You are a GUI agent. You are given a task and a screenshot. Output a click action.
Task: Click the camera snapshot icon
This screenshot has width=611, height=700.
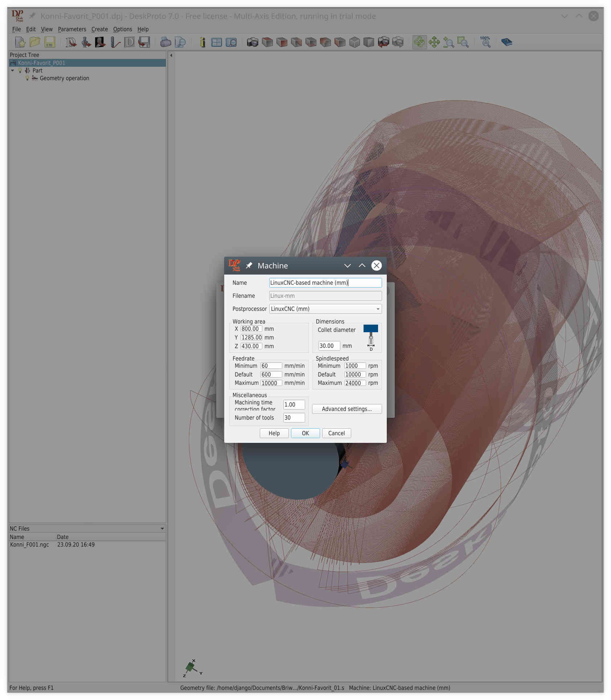coord(253,42)
